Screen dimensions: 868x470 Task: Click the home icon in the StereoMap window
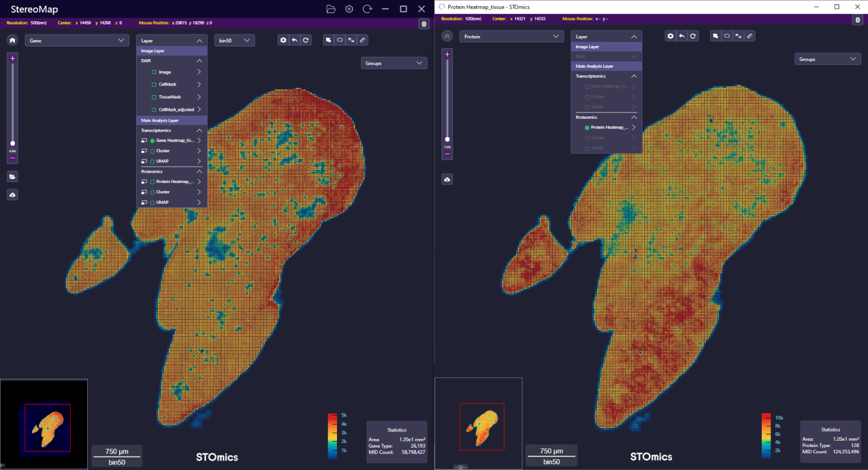tap(12, 40)
